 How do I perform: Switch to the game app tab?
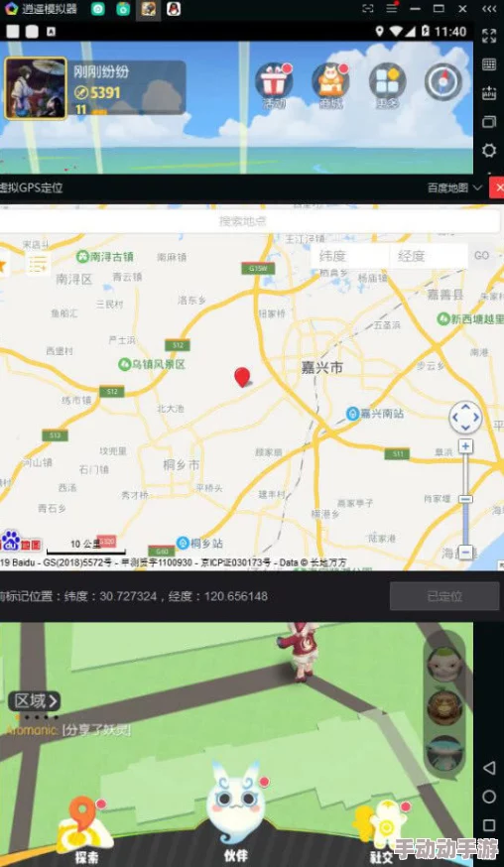pos(148,9)
